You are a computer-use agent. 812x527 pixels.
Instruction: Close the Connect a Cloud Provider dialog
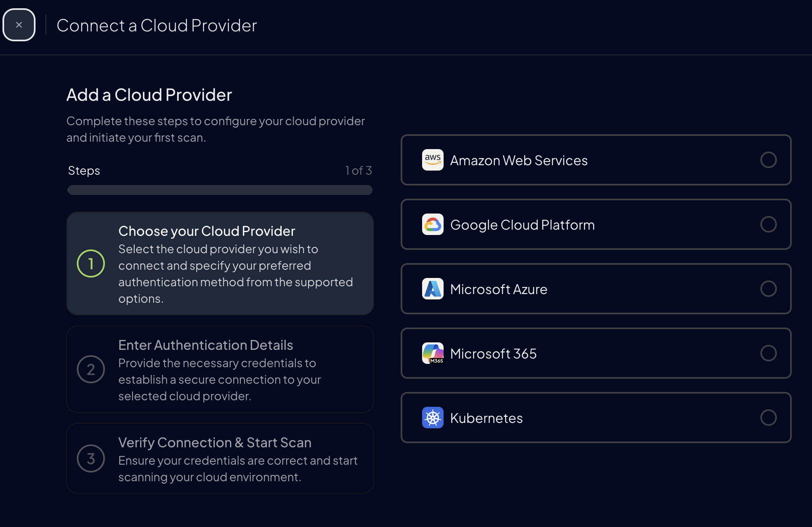(19, 25)
